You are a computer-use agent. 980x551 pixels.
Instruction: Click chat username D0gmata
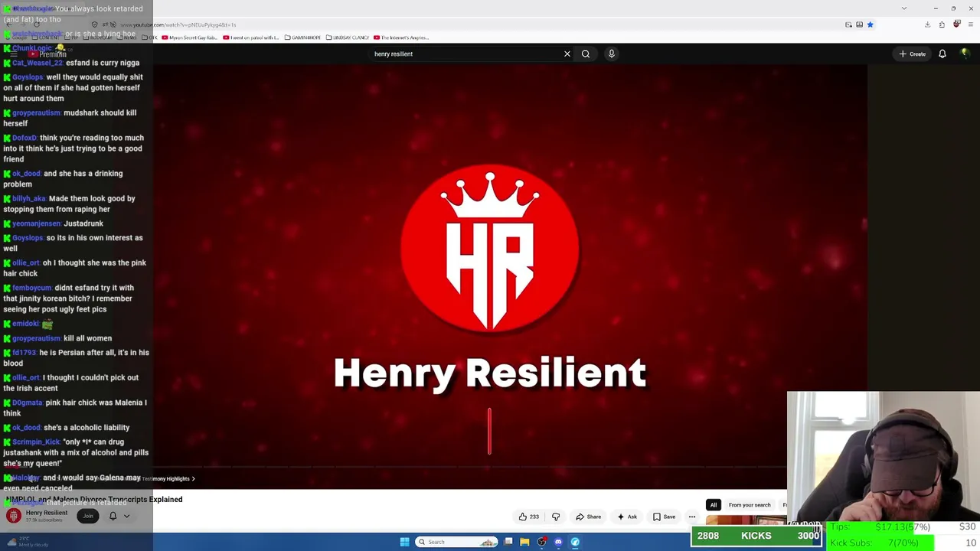pyautogui.click(x=28, y=403)
